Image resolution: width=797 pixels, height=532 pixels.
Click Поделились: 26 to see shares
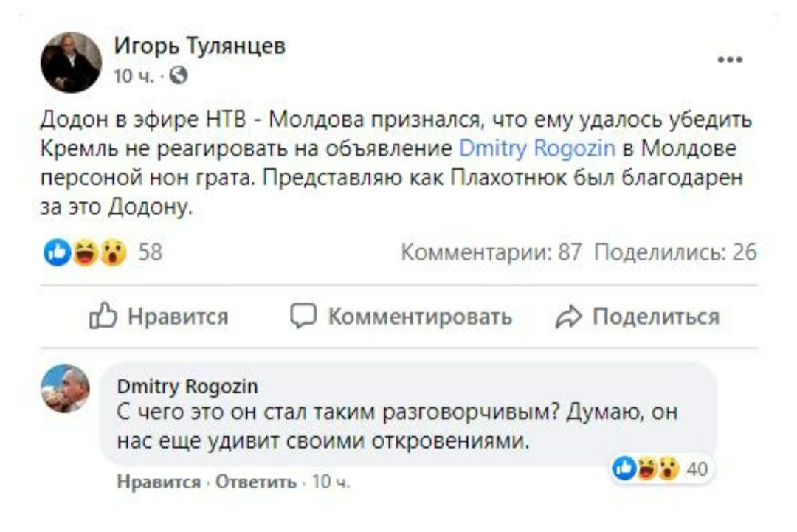point(674,252)
